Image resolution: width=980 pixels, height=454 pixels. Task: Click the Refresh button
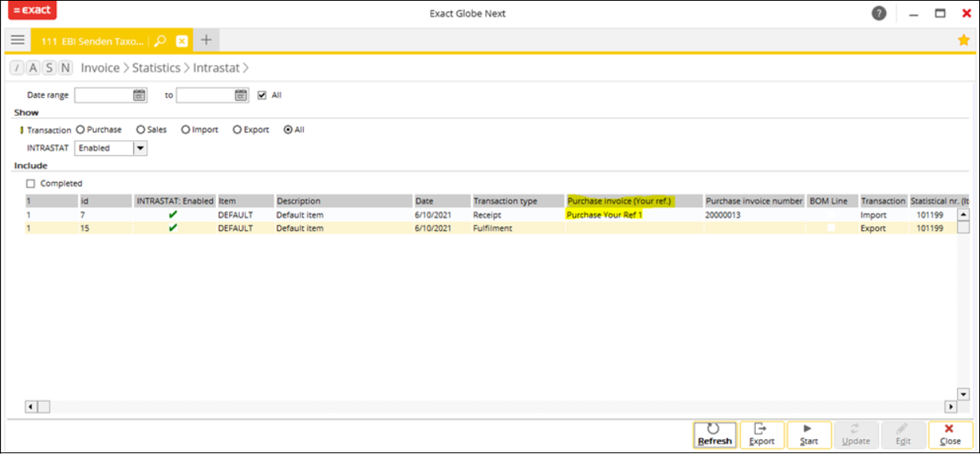(715, 434)
